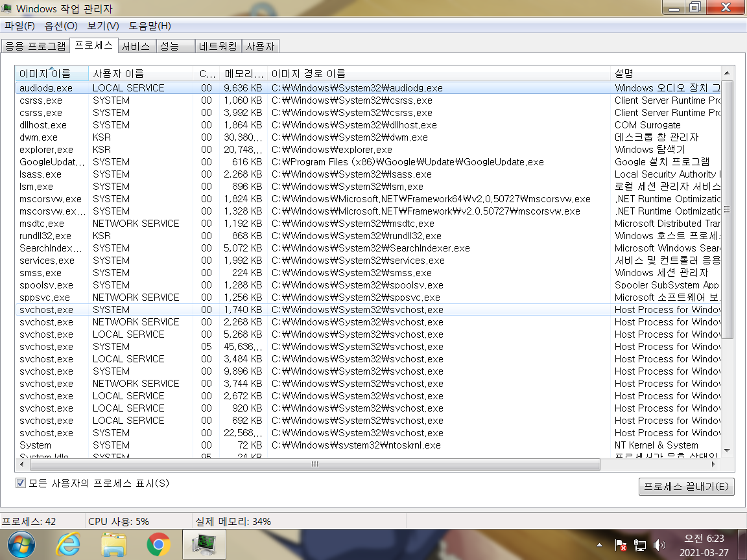Select svchost.exe row using 22,568 memory
This screenshot has width=747, height=560.
368,433
